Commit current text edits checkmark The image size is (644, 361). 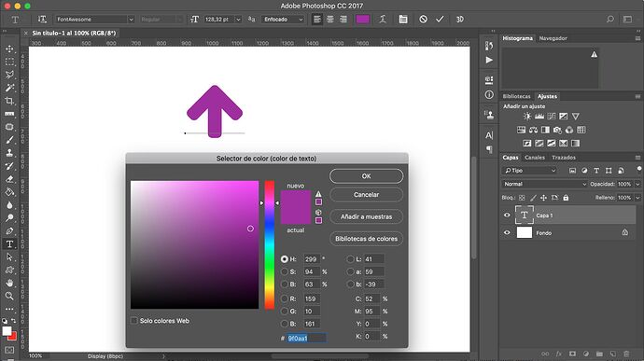[440, 20]
